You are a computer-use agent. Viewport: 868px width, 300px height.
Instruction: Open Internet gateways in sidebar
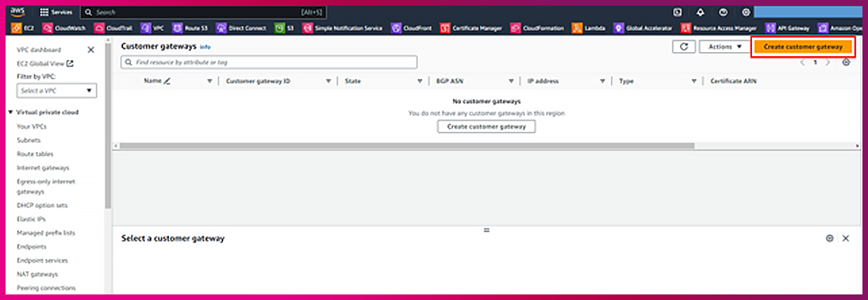[43, 167]
